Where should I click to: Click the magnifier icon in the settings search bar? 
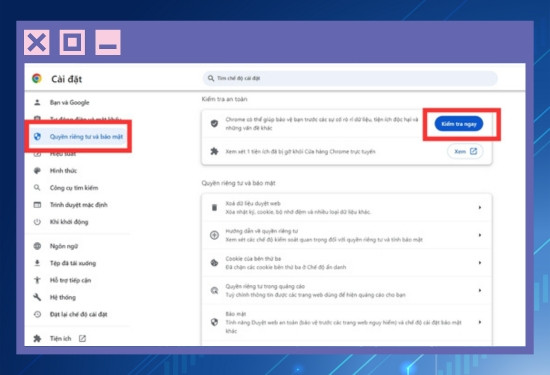tap(211, 78)
